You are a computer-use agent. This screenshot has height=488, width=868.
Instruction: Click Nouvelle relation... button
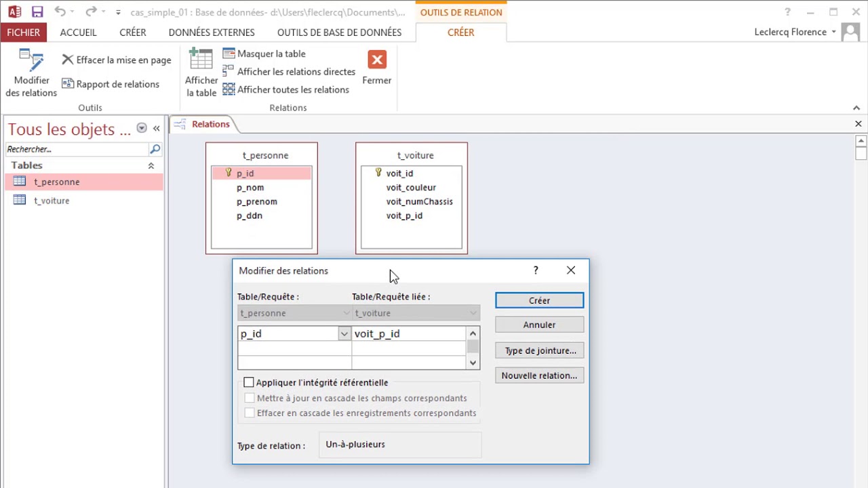coord(539,375)
